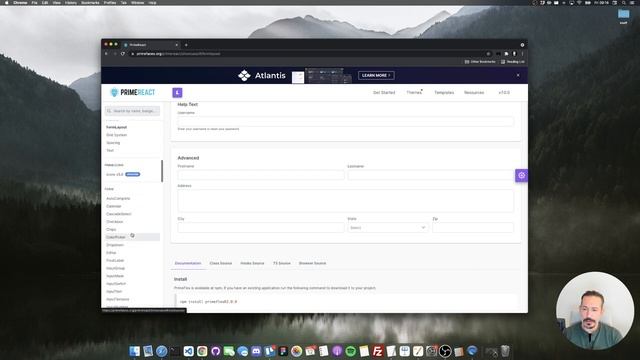Click the Firstname input field
The width and height of the screenshot is (640, 360).
point(261,175)
